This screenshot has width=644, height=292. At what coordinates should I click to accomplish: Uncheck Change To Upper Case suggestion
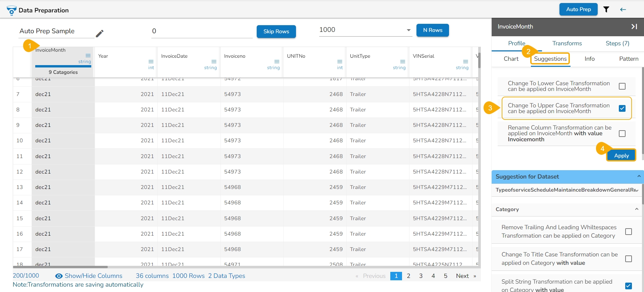coord(622,108)
